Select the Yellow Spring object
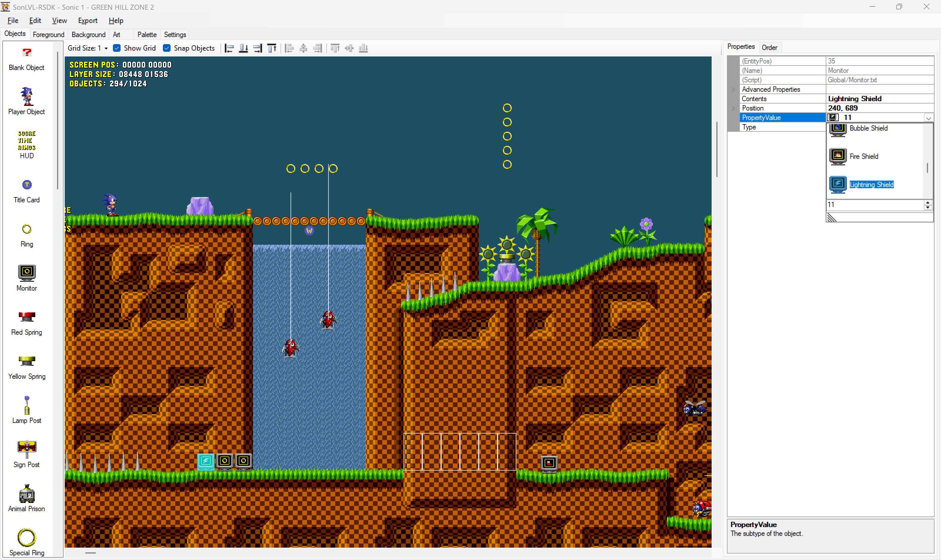 26,366
